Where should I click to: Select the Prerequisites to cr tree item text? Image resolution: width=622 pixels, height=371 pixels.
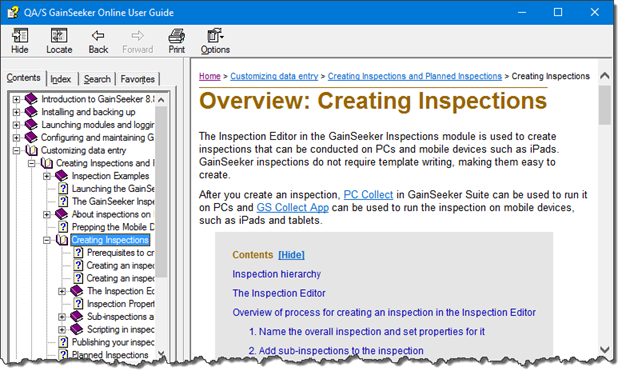click(120, 252)
